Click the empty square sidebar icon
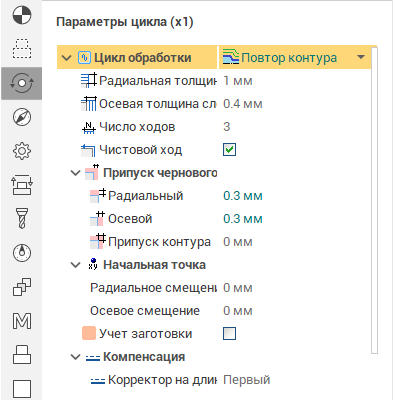 coord(22,389)
